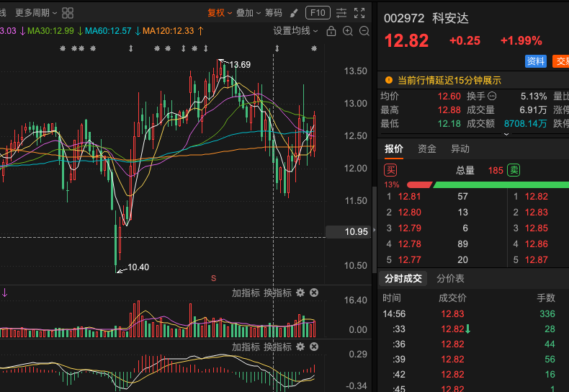The height and width of the screenshot is (392, 569).
Task: Click the 成交额 value 8708.14万
Action: click(x=525, y=124)
